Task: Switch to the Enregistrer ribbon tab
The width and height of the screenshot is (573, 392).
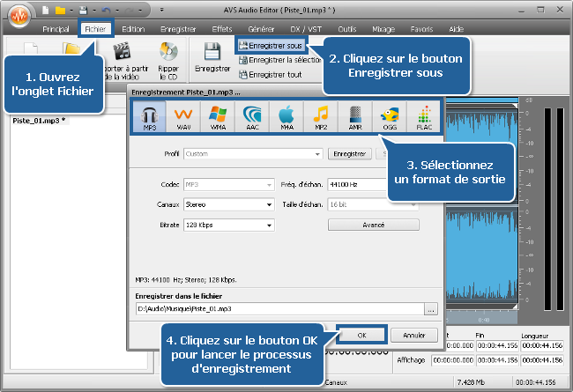Action: 178,29
